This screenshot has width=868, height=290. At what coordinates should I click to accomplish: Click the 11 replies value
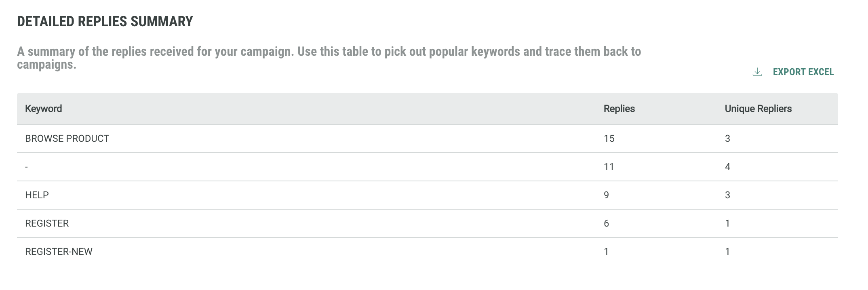tap(609, 167)
